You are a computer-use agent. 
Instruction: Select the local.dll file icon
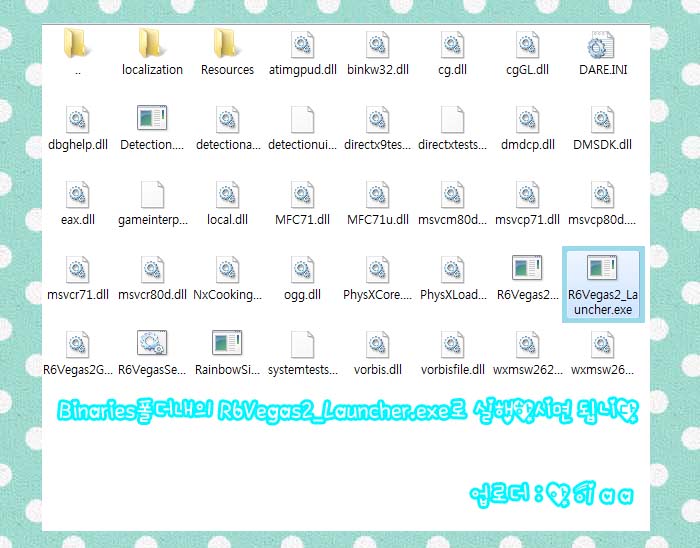pos(228,195)
